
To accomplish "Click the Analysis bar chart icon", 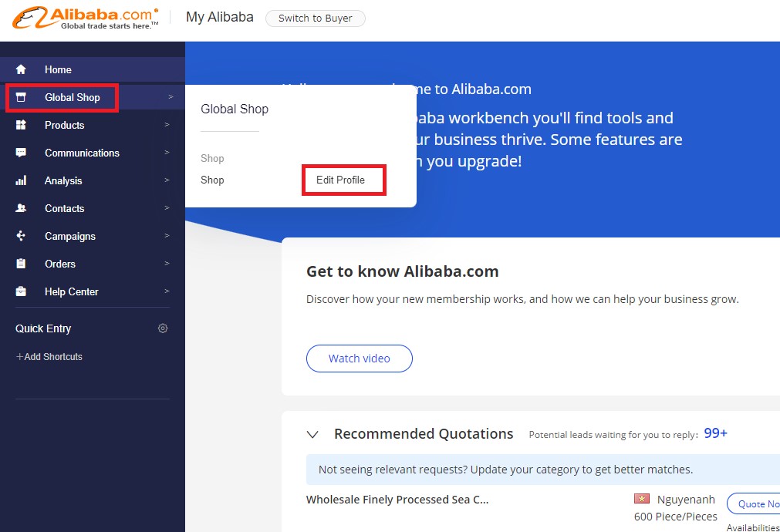I will [21, 180].
